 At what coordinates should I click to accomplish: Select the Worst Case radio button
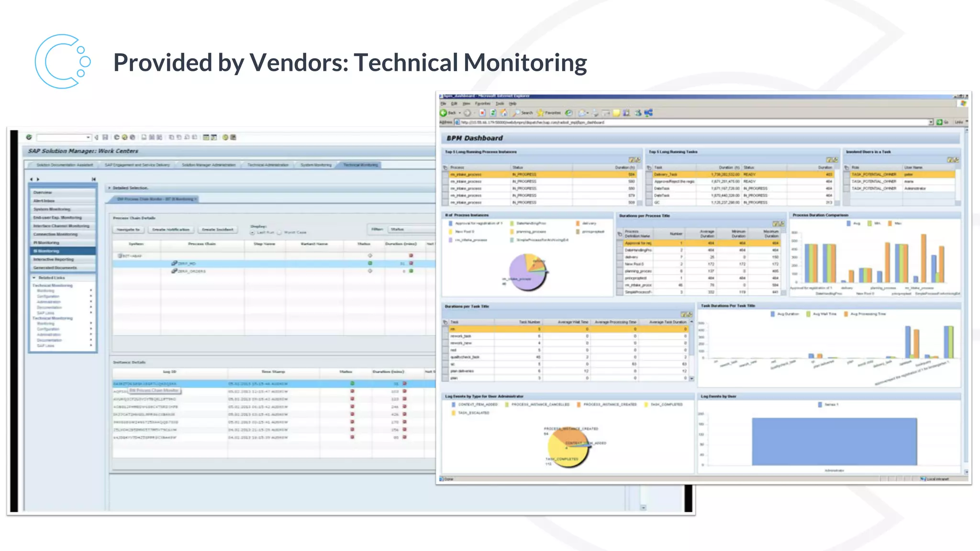(x=279, y=232)
